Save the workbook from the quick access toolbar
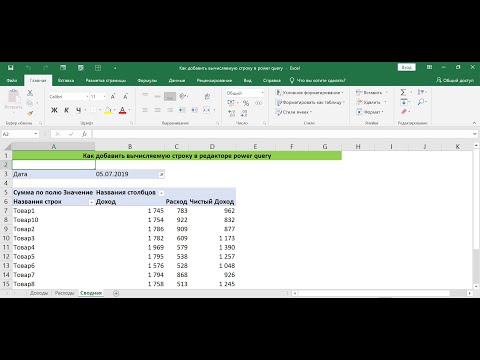Viewport: 480px width, 360px height. coord(11,68)
